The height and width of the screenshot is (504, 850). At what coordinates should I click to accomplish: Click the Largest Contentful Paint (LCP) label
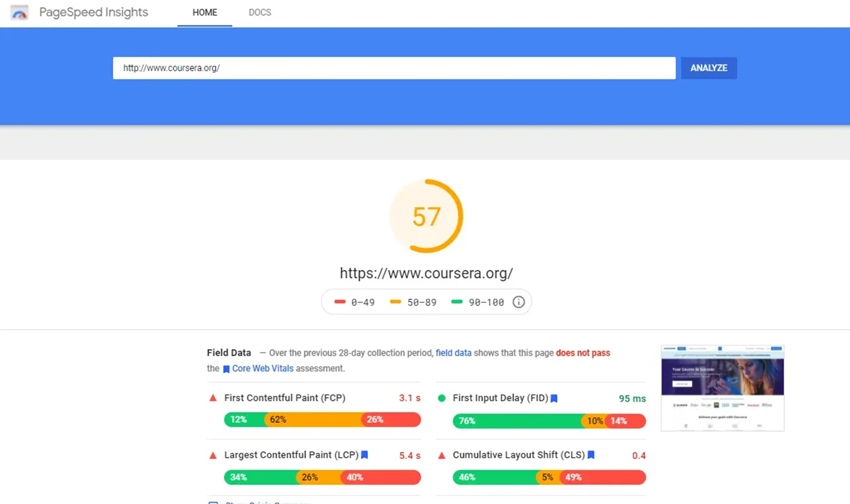pos(291,455)
